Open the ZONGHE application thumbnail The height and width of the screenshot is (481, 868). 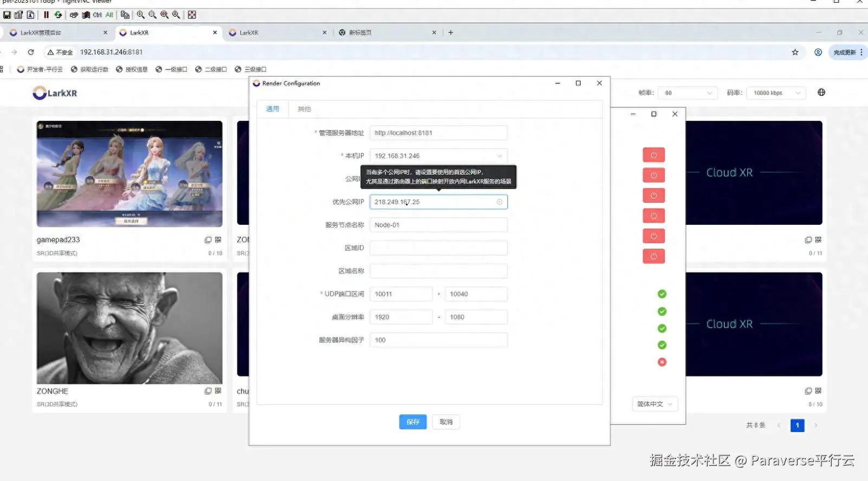tap(129, 328)
